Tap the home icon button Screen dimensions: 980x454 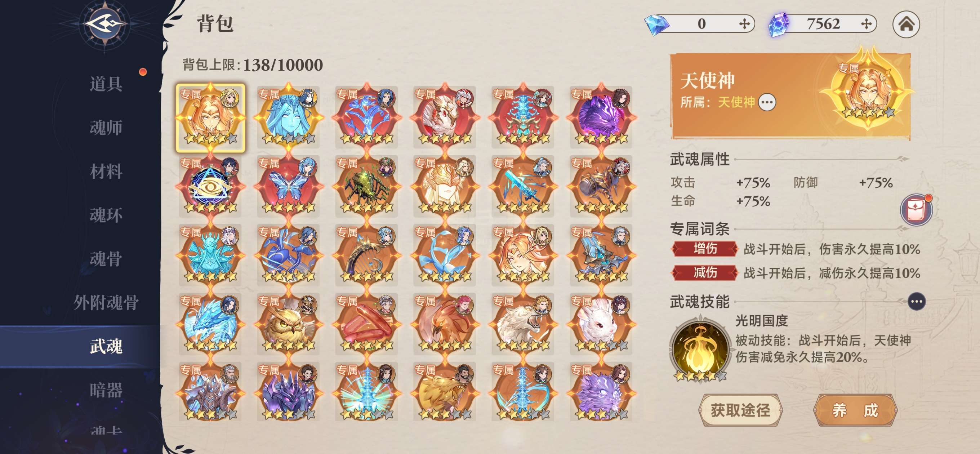click(906, 25)
